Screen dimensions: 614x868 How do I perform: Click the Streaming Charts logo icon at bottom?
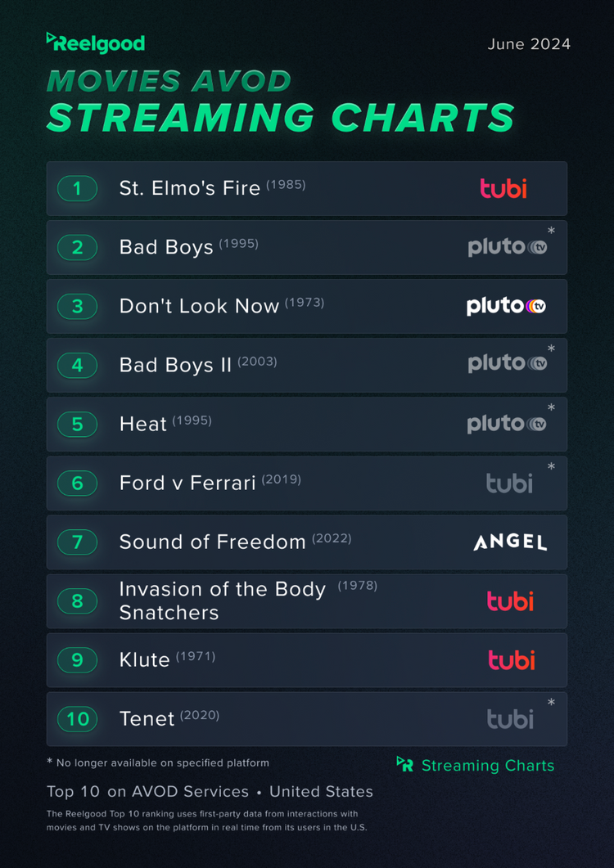(x=404, y=764)
